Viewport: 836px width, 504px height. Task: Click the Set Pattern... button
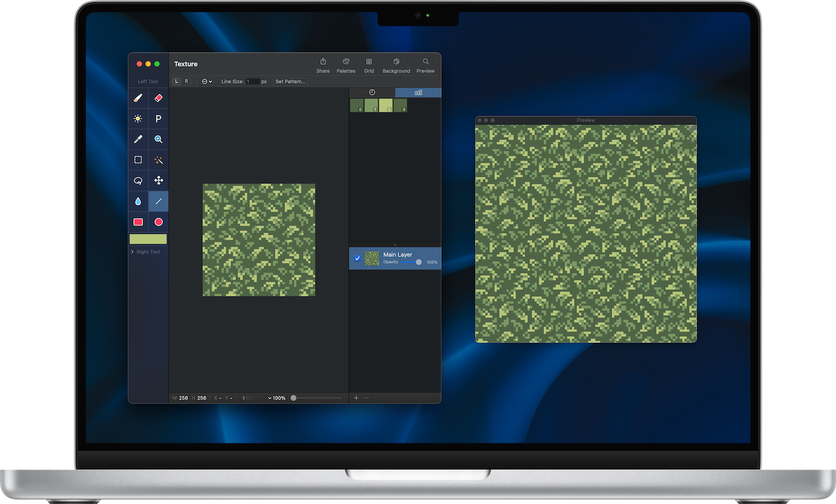[x=290, y=81]
